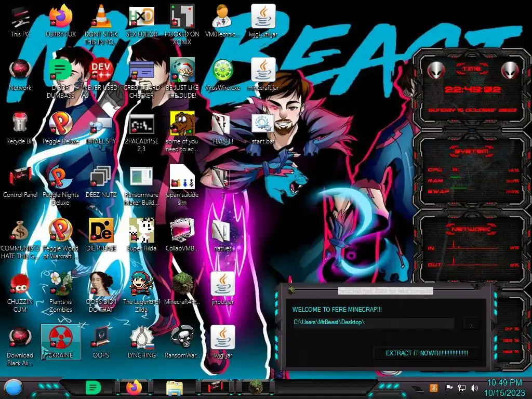Open the network tray icon
The image size is (532, 399).
point(461,388)
